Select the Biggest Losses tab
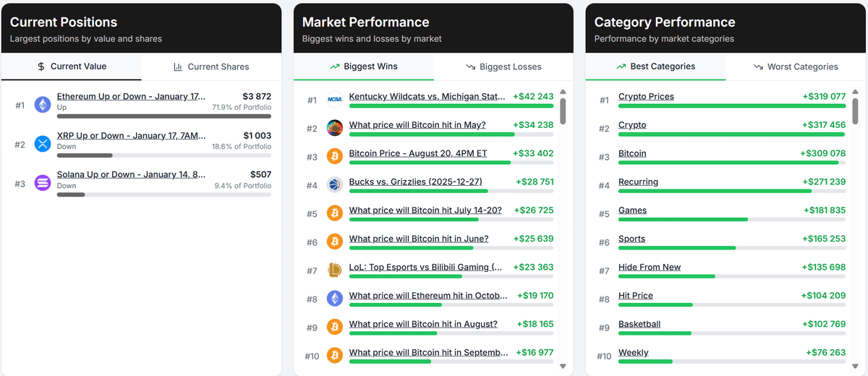Screen dimensions: 868x376 click(503, 67)
